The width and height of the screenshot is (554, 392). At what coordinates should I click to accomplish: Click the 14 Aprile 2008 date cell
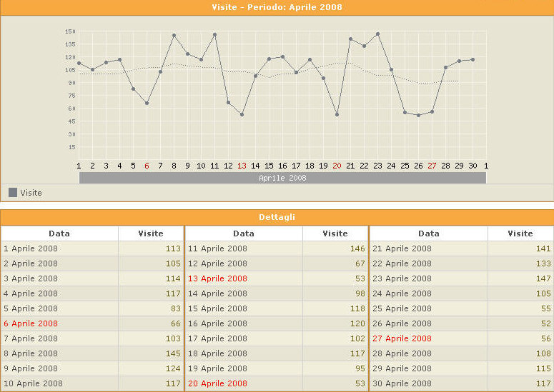244,293
